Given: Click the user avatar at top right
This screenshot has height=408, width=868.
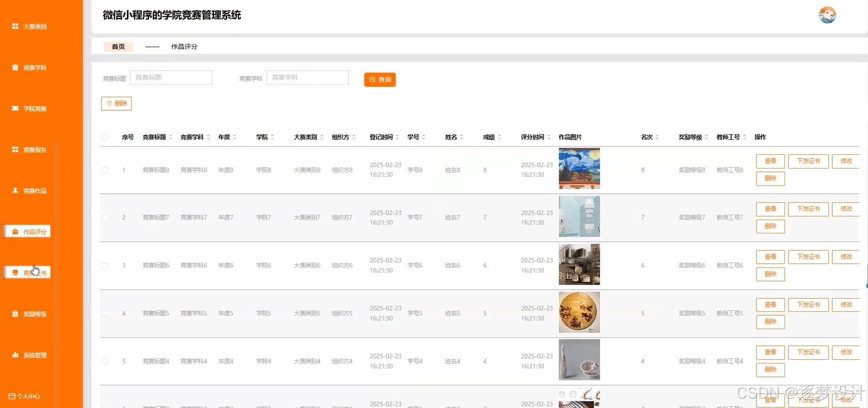Looking at the screenshot, I should [x=827, y=15].
